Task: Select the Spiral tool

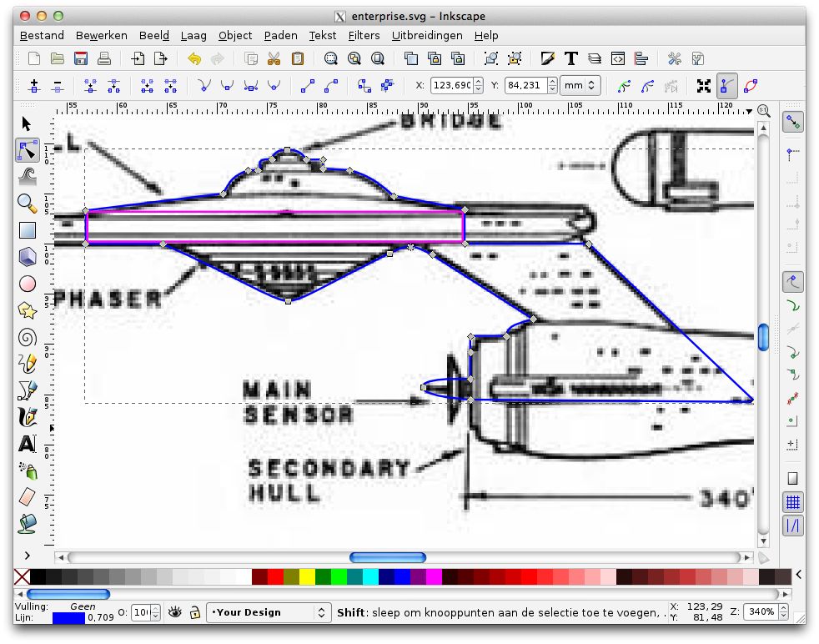Action: pos(28,337)
